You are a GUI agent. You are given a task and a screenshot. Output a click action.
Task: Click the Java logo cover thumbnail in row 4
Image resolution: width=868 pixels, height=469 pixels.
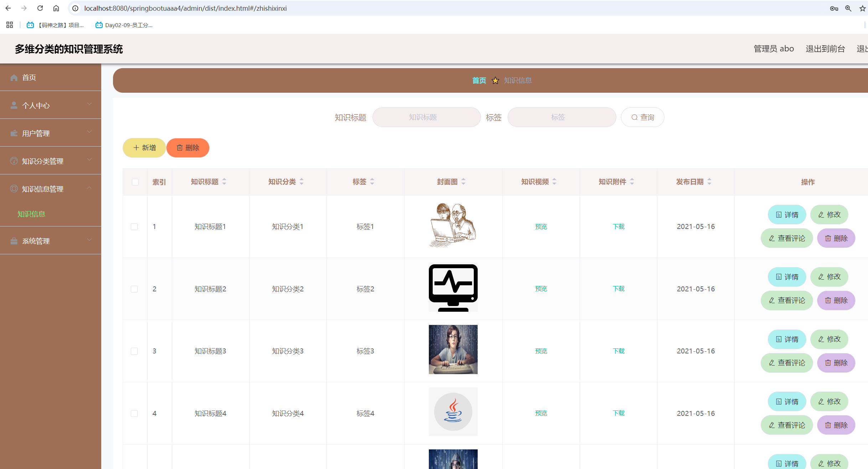[x=453, y=412]
